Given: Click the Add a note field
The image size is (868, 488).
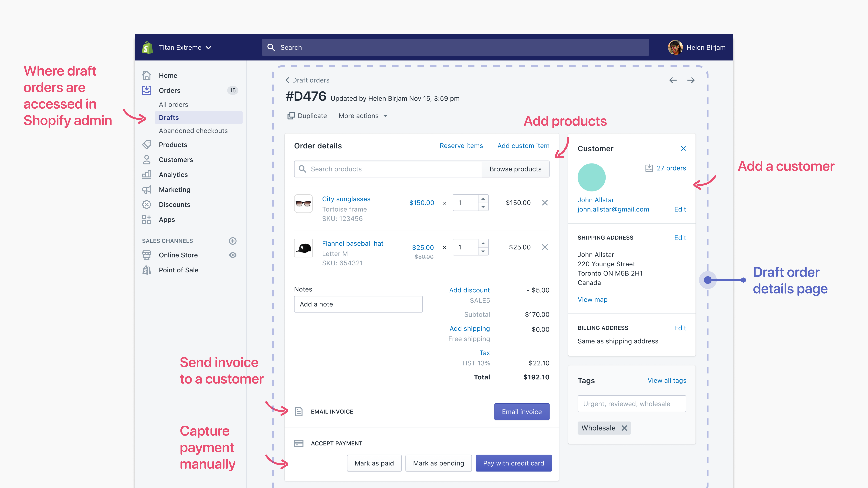Looking at the screenshot, I should pos(358,304).
